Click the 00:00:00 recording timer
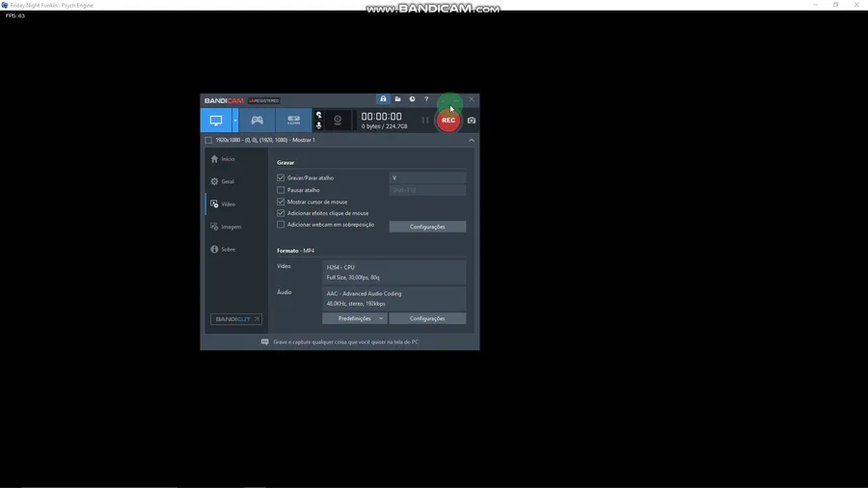 [381, 116]
